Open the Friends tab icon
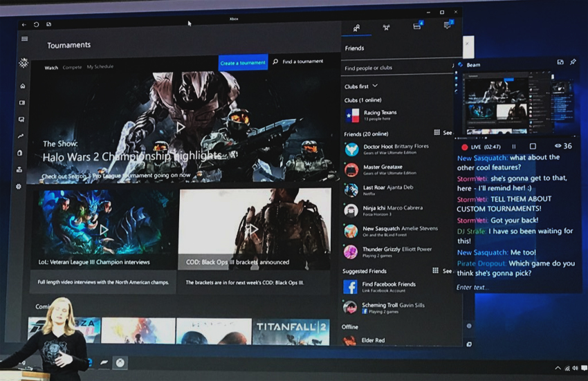Screen dimensions: 588x381 (356, 28)
